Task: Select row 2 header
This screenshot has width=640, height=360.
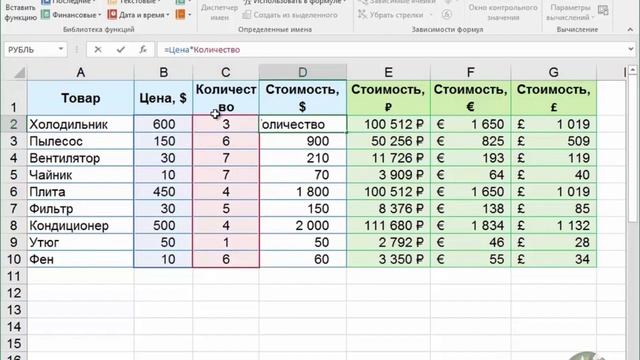Action: click(x=13, y=124)
